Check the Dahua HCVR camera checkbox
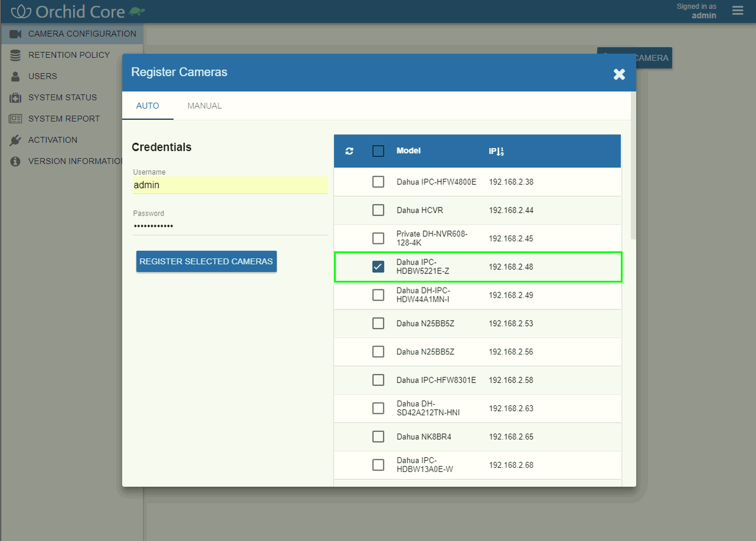Viewport: 756px width, 541px height. coord(378,210)
